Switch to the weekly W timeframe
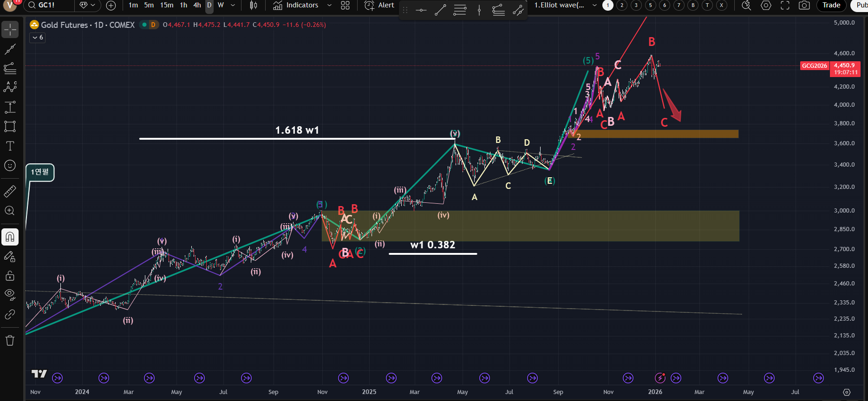The width and height of the screenshot is (868, 401). (x=221, y=6)
